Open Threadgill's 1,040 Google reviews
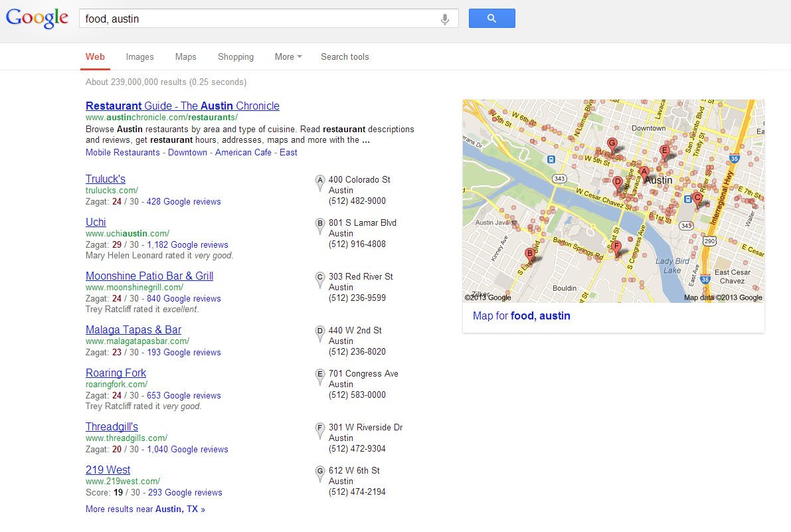 point(188,449)
